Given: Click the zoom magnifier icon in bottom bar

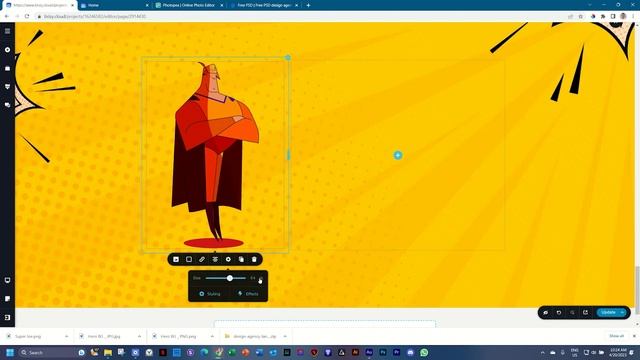Looking at the screenshot, I should 572,313.
